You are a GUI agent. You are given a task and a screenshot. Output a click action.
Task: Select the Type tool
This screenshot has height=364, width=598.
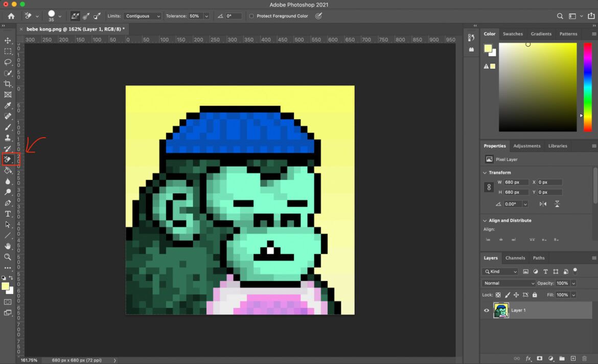click(8, 214)
